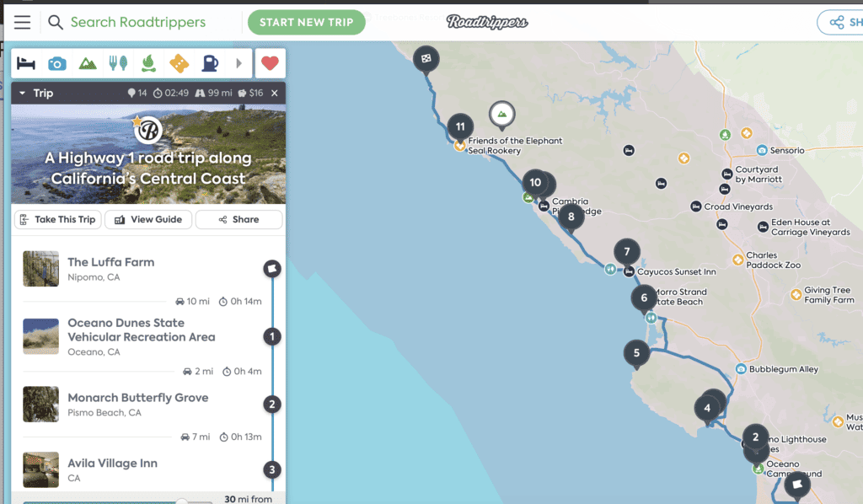Open the hamburger main menu
863x504 pixels.
pos(23,22)
